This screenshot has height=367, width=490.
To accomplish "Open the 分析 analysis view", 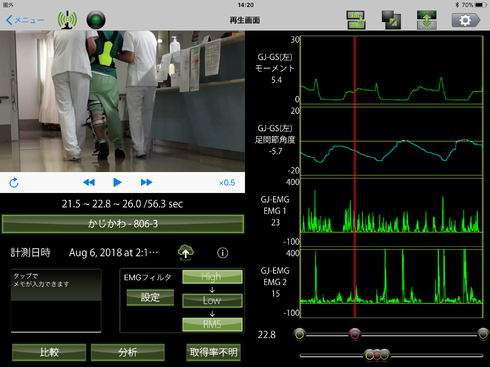I will pos(128,352).
